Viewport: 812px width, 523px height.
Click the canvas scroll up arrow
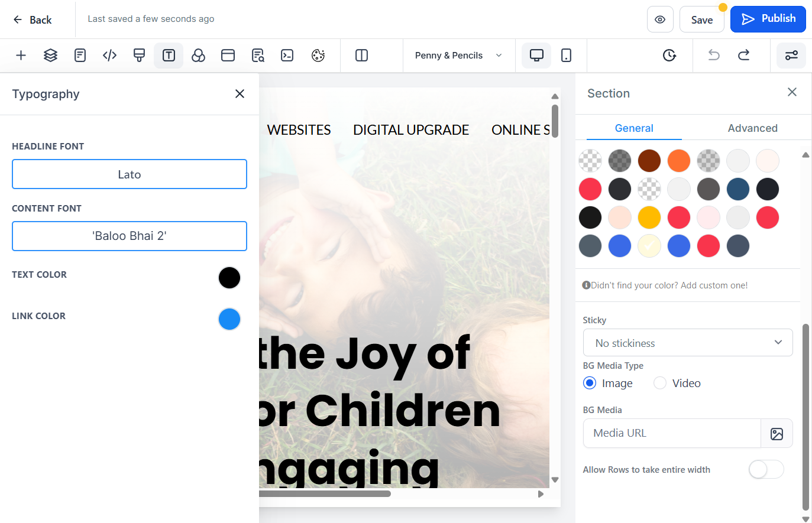point(555,96)
